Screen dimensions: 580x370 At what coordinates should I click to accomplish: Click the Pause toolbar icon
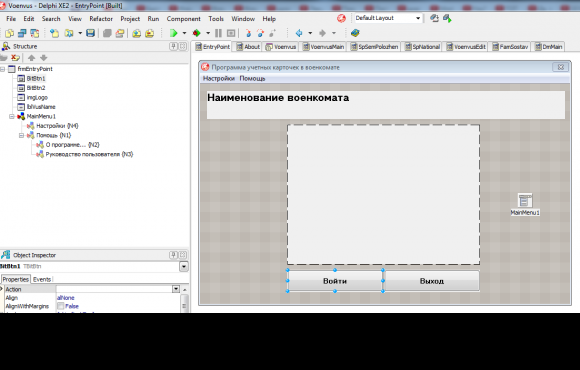click(x=218, y=33)
